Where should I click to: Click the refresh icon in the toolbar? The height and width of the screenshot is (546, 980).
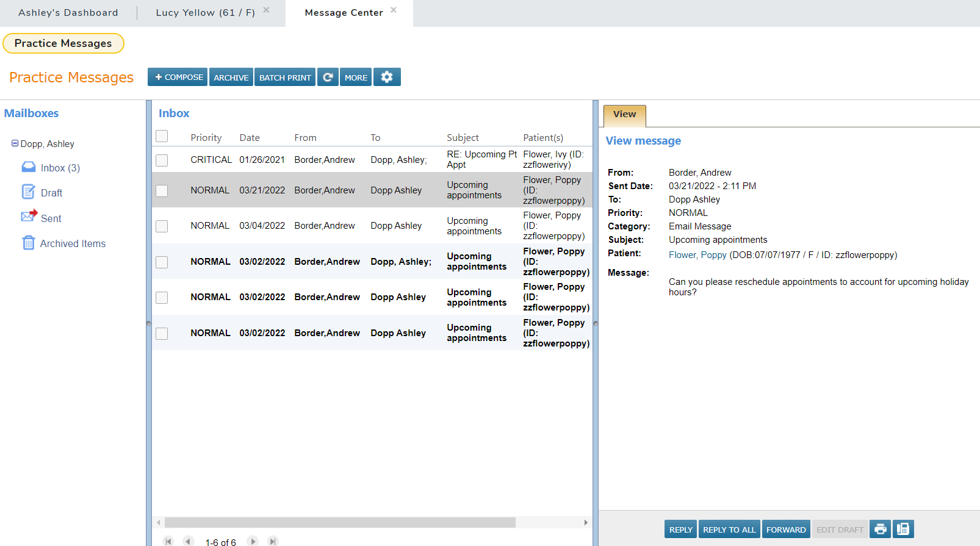pos(328,77)
